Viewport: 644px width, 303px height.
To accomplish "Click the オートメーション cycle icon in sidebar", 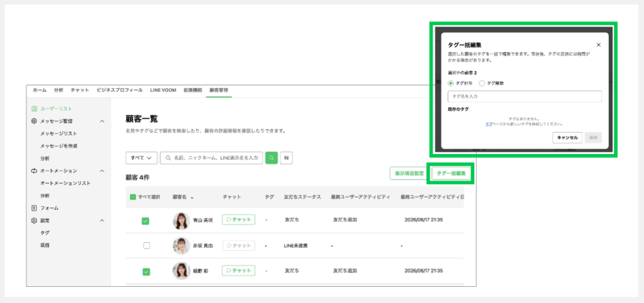I will [x=35, y=171].
